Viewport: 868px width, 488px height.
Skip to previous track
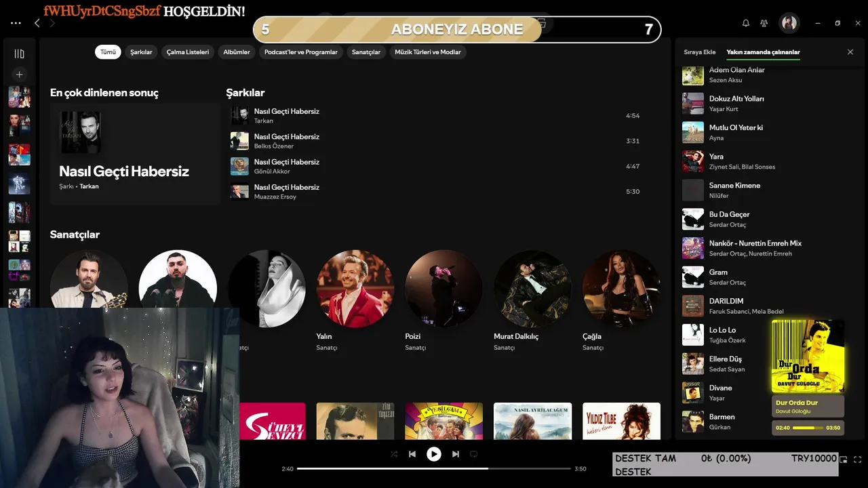[x=412, y=454]
